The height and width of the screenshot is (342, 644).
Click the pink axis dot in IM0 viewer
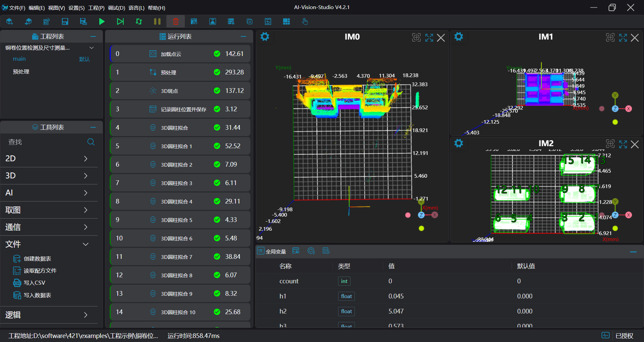coord(408,215)
